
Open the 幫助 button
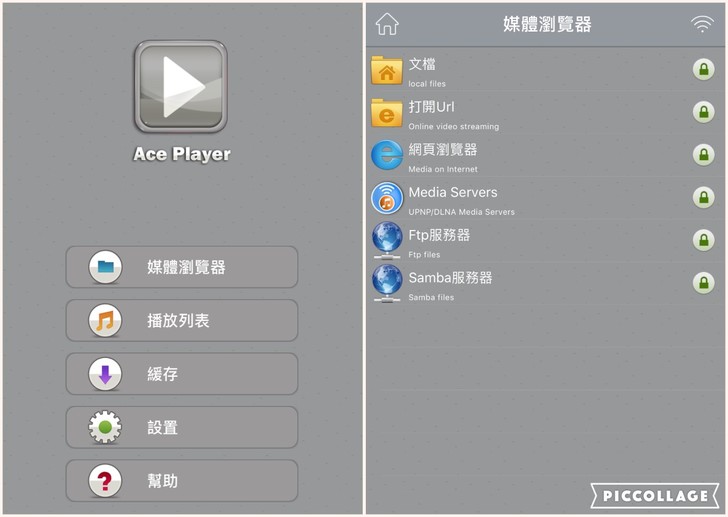click(x=182, y=481)
